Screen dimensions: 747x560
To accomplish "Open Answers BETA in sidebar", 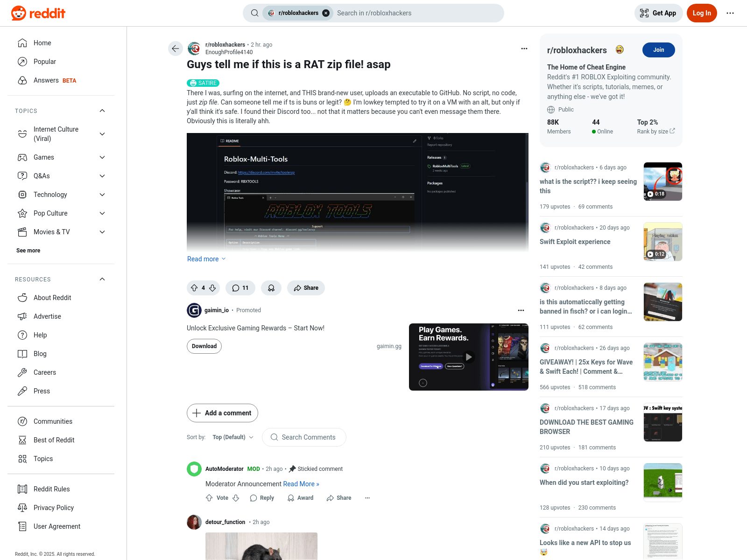I will point(61,80).
